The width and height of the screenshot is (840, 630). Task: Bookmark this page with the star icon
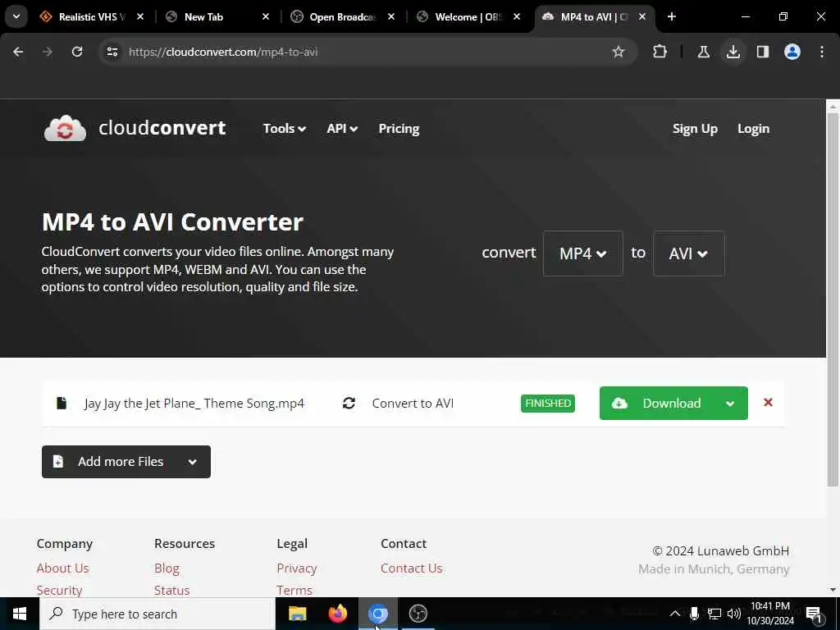tap(619, 52)
